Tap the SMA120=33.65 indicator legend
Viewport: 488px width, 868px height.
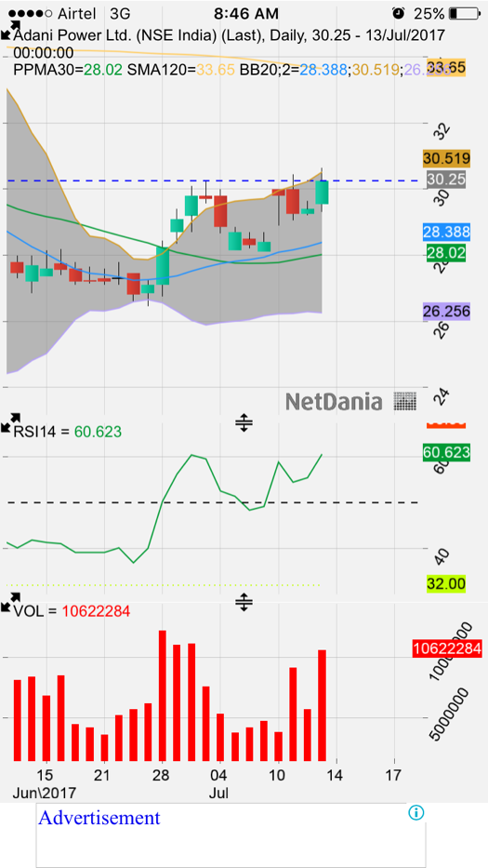pyautogui.click(x=181, y=70)
